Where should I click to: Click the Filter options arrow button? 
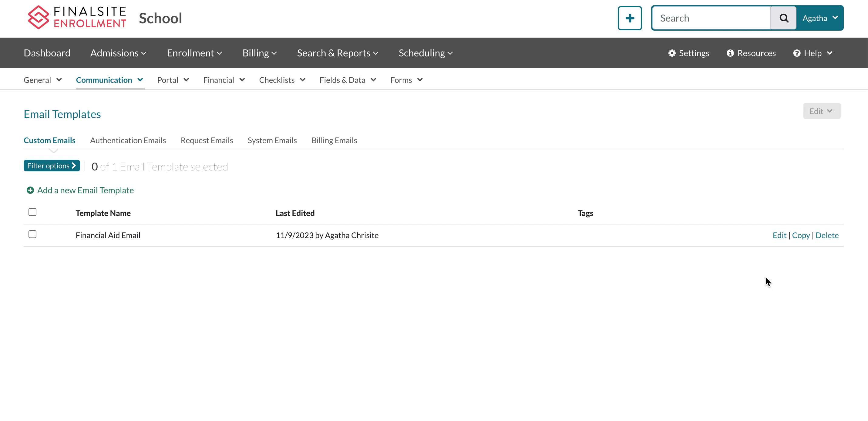[x=52, y=166]
